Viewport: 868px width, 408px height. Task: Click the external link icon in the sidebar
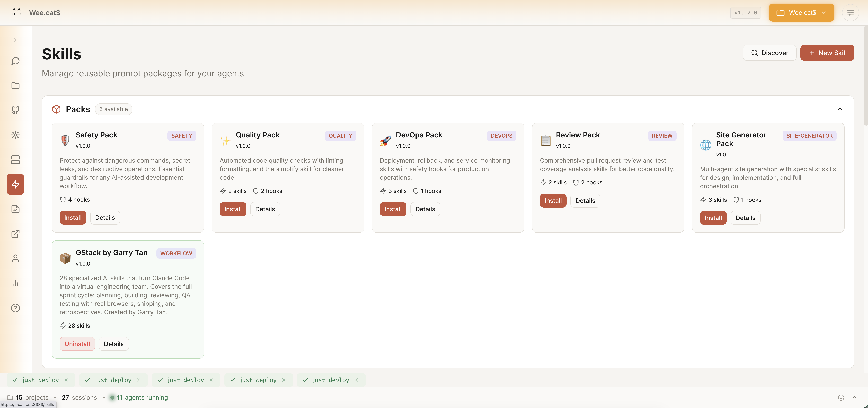[x=15, y=234]
